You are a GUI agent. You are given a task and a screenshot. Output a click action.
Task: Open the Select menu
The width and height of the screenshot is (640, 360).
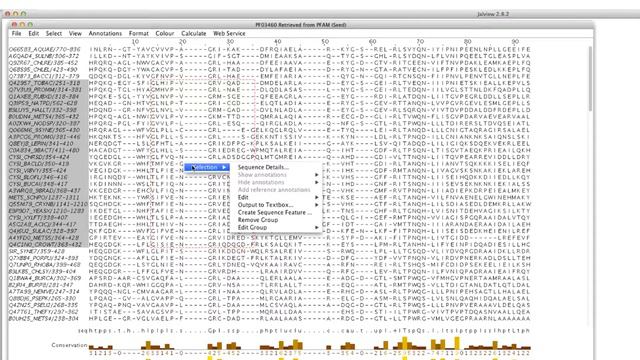(x=53, y=33)
